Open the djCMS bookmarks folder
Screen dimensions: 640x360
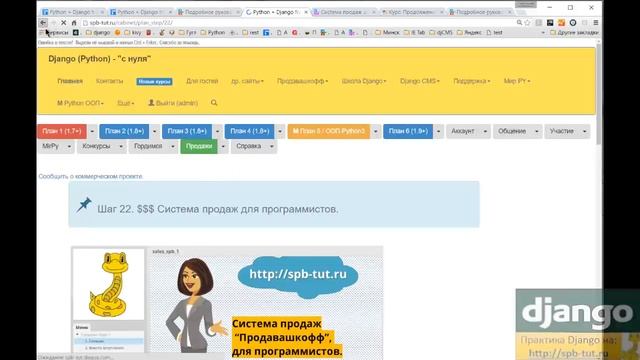441,32
